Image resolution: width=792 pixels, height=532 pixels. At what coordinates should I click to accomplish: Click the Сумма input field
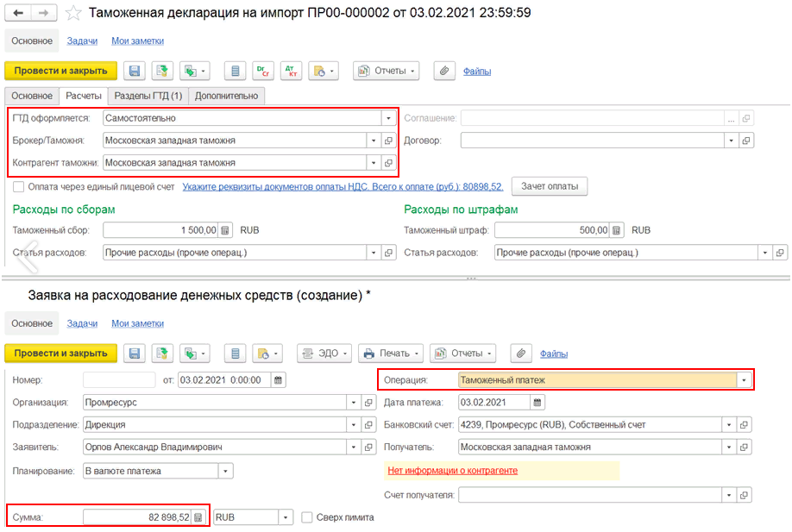pyautogui.click(x=136, y=517)
